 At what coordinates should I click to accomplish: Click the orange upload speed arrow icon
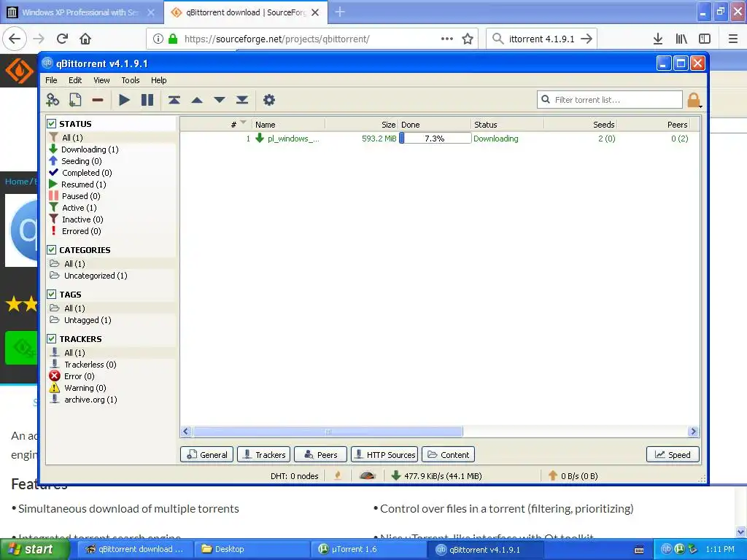coord(553,475)
